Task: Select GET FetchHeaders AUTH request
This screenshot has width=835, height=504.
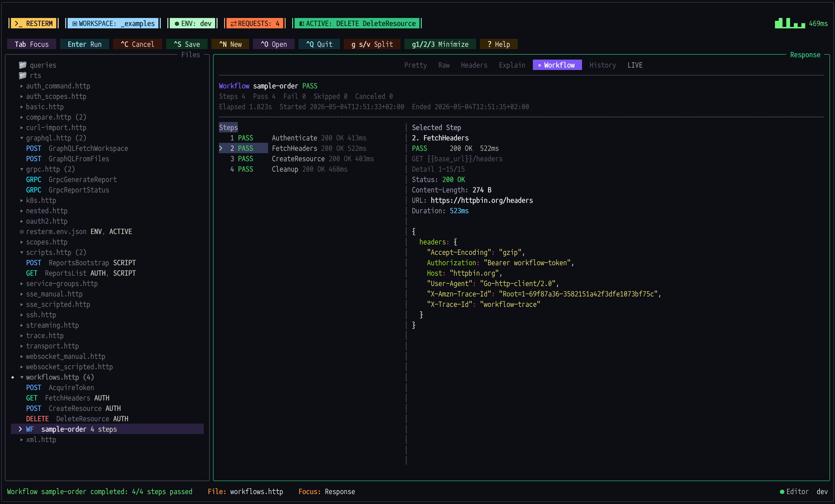Action: click(x=67, y=398)
